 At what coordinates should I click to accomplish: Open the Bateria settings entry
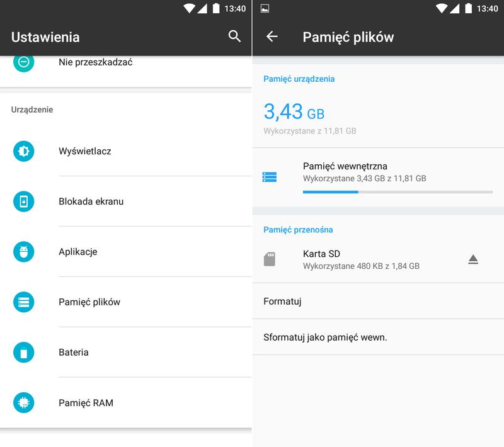[126, 353]
